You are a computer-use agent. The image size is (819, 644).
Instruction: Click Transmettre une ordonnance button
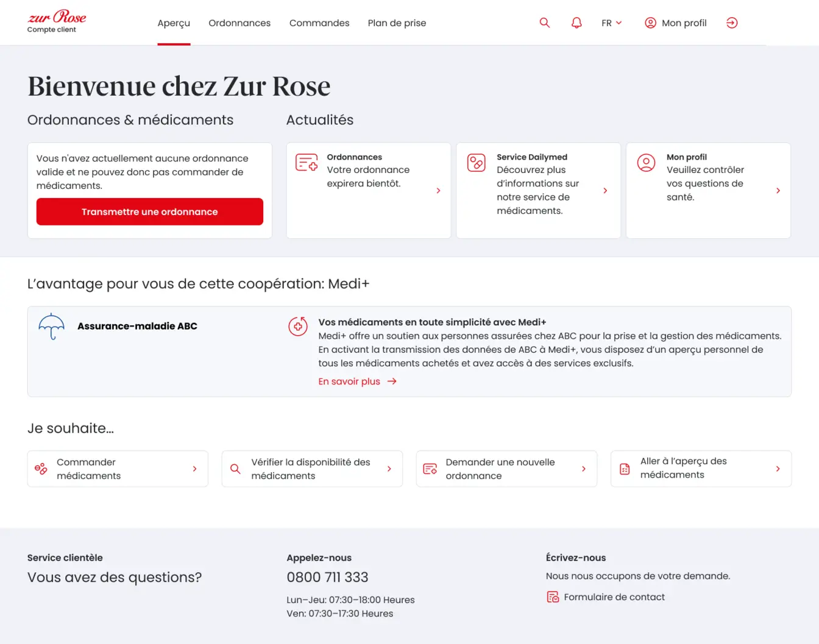click(x=150, y=211)
